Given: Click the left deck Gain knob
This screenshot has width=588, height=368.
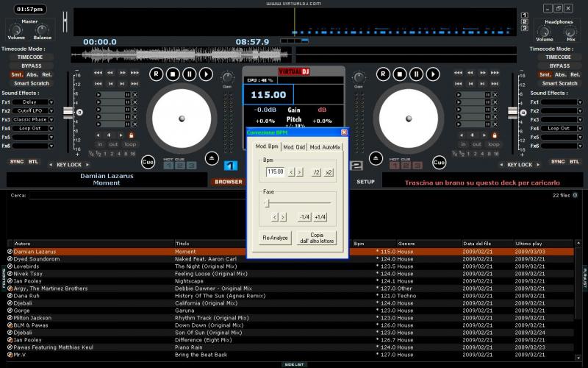Looking at the screenshot, I should [228, 78].
